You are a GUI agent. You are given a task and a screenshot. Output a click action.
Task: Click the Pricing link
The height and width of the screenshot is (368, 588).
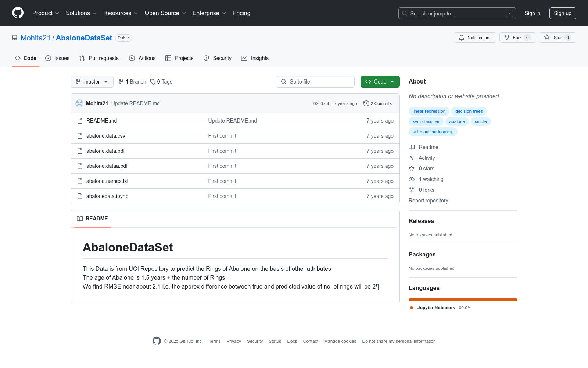241,13
